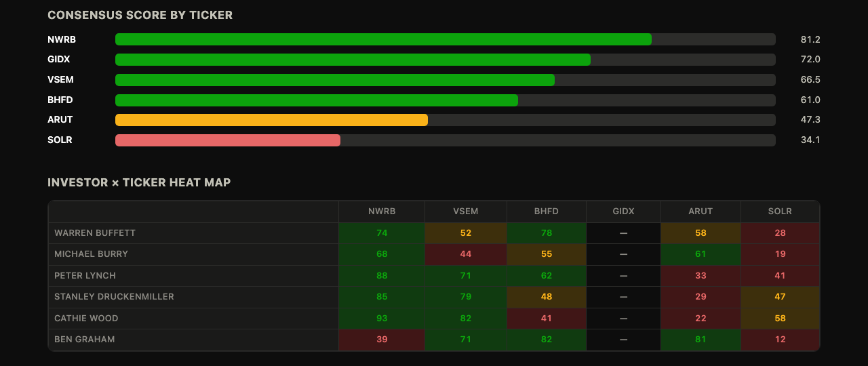This screenshot has width=868, height=366.
Task: Click the 66.5 consensus score value
Action: tap(810, 80)
